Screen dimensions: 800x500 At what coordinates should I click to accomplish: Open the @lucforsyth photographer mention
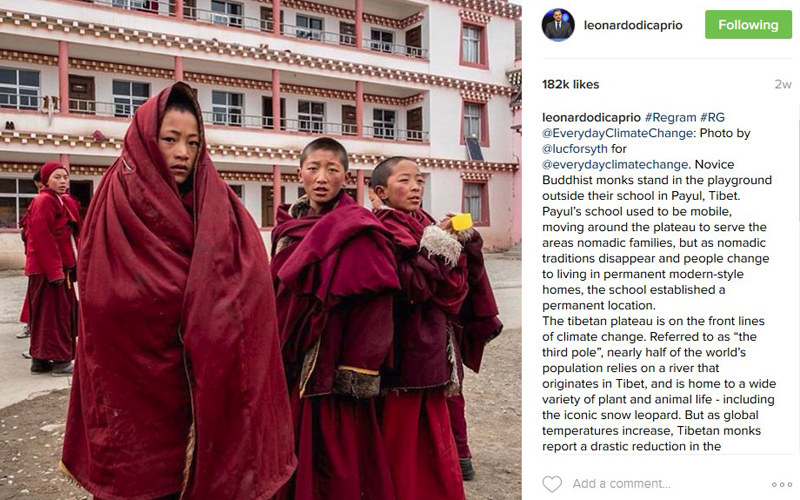(574, 148)
